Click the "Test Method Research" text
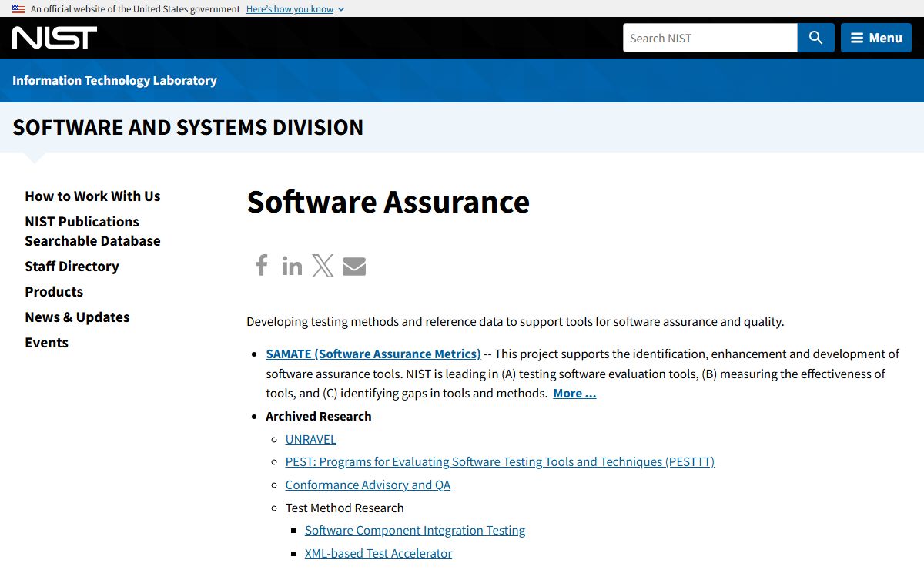Image resolution: width=924 pixels, height=570 pixels. coord(344,508)
